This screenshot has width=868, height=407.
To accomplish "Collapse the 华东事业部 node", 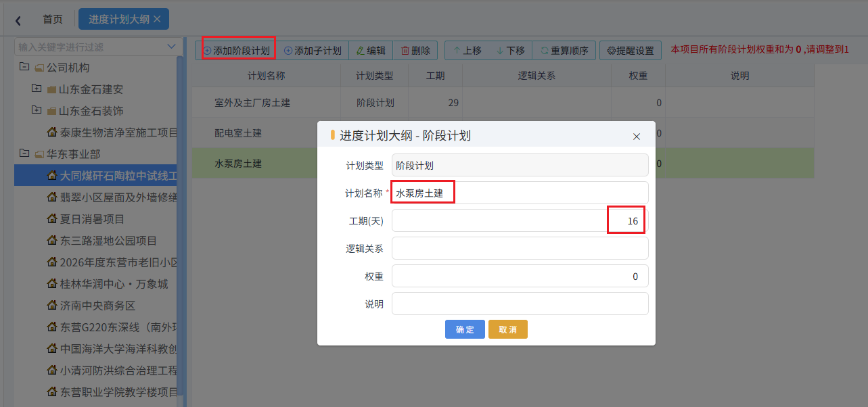I will coord(24,153).
